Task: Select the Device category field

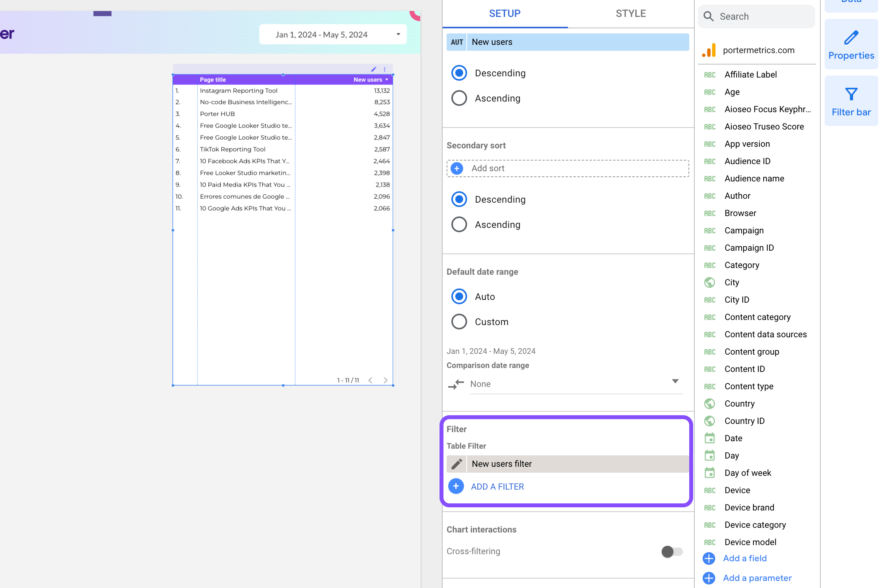Action: (x=755, y=525)
